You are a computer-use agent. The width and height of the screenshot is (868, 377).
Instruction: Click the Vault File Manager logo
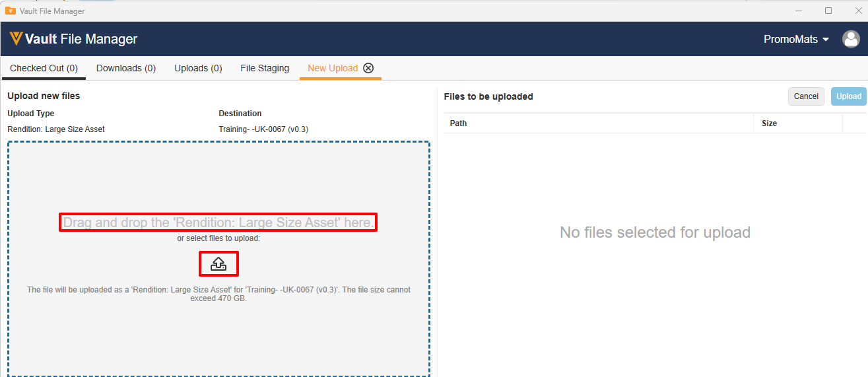click(73, 39)
